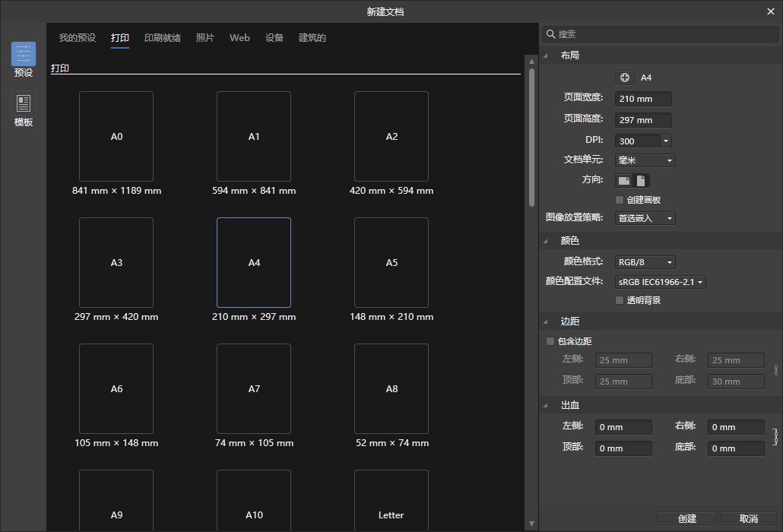Check the 包含边距 checkbox
Screen dimensions: 783x532
(550, 341)
